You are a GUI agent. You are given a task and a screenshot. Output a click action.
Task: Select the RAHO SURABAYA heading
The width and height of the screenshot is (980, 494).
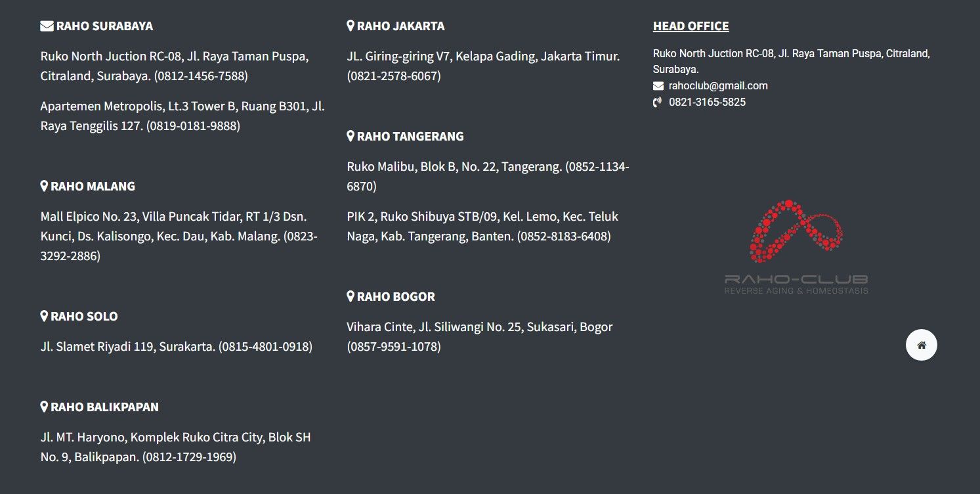pyautogui.click(x=104, y=26)
